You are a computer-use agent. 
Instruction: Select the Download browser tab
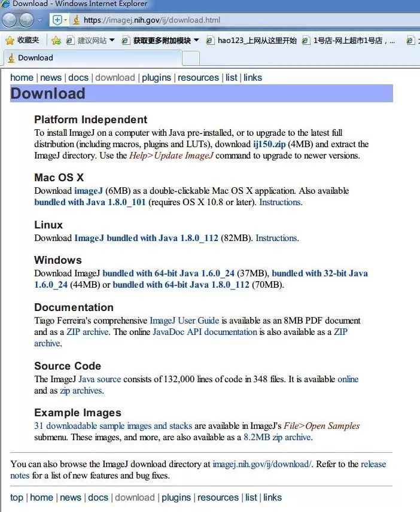click(x=92, y=58)
